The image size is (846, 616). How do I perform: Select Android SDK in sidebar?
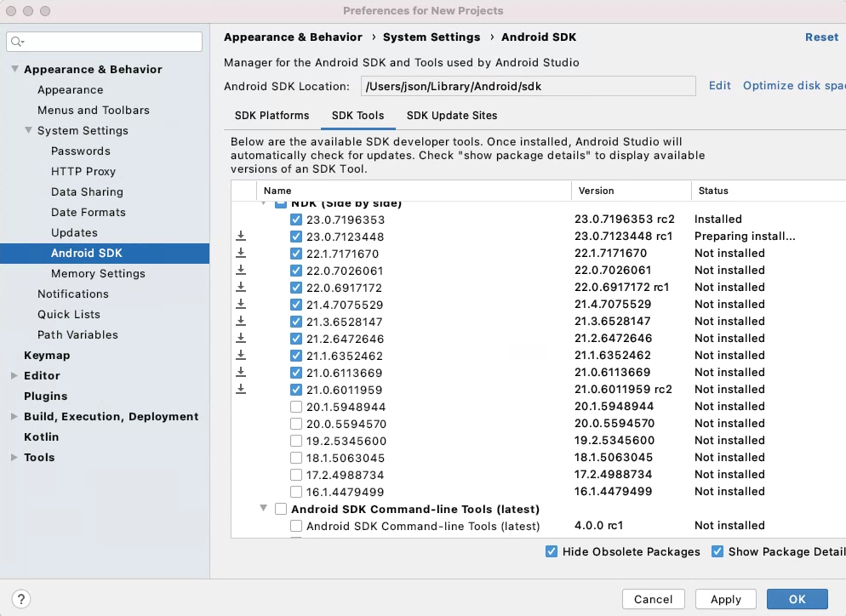coord(105,253)
